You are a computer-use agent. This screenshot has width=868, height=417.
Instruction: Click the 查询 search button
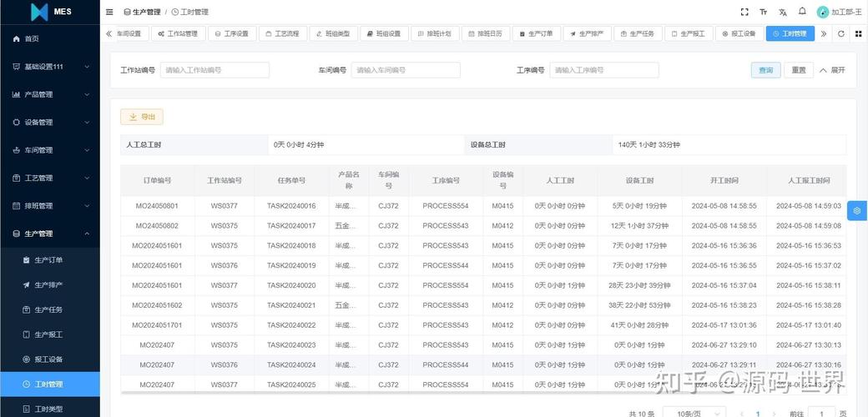coord(765,70)
